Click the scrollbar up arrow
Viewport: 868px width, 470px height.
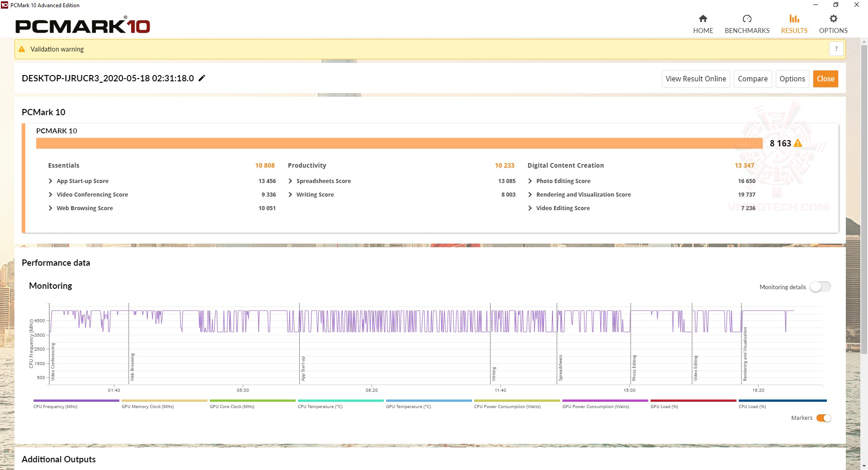pyautogui.click(x=864, y=42)
